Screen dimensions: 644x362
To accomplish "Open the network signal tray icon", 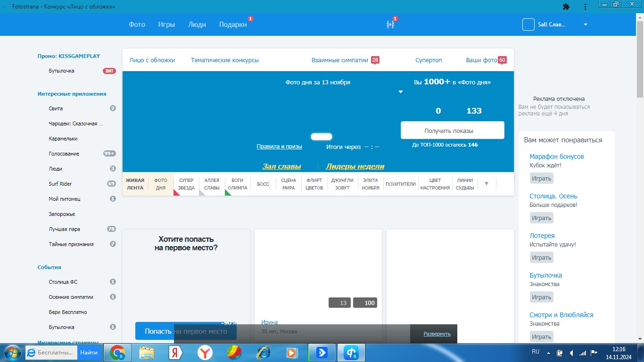I will pyautogui.click(x=583, y=353).
